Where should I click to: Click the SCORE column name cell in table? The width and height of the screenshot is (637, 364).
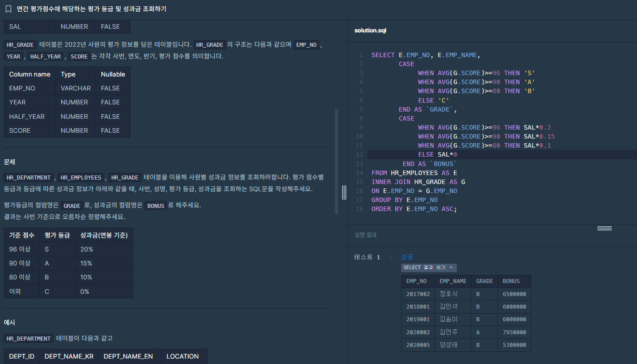30,130
